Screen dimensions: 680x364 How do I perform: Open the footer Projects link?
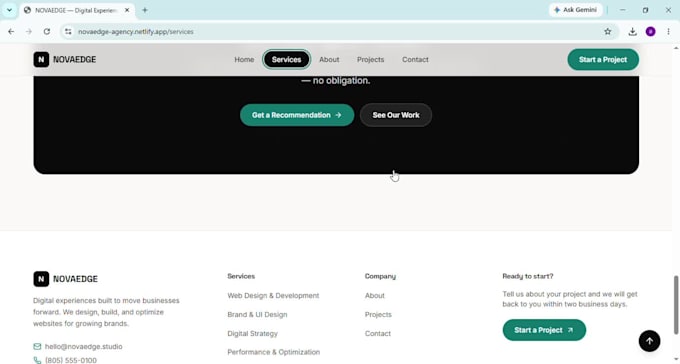378,315
